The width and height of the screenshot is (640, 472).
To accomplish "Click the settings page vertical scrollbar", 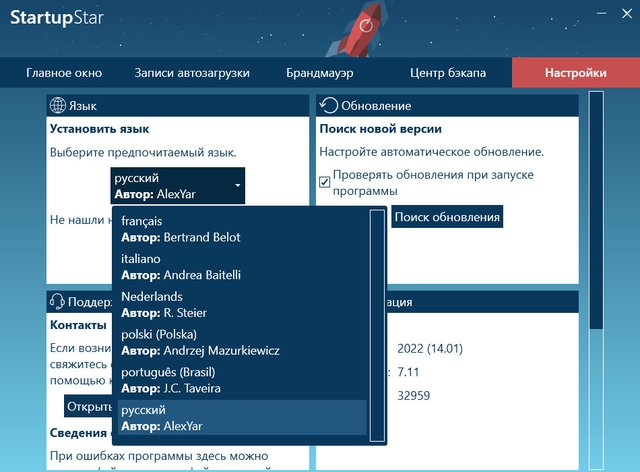I will pyautogui.click(x=596, y=210).
